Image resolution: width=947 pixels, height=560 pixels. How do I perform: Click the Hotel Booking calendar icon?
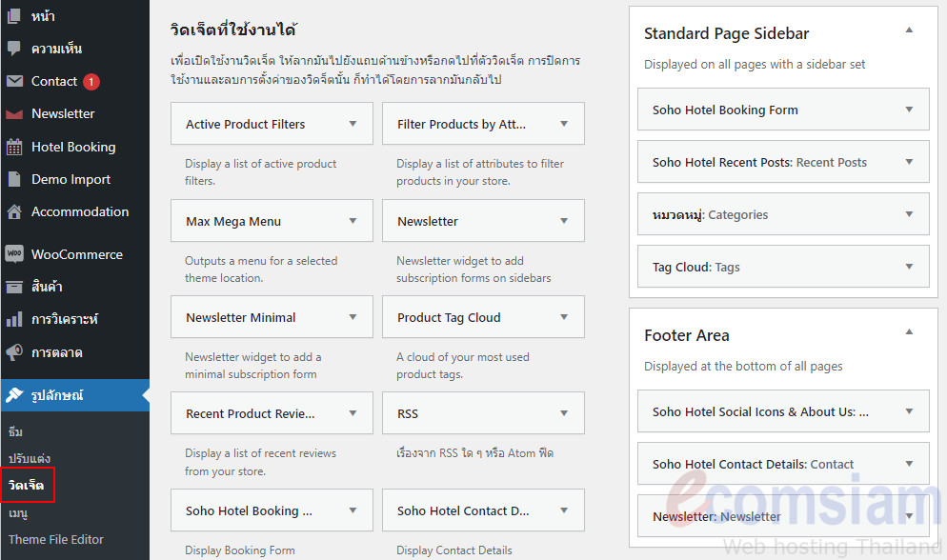click(14, 147)
